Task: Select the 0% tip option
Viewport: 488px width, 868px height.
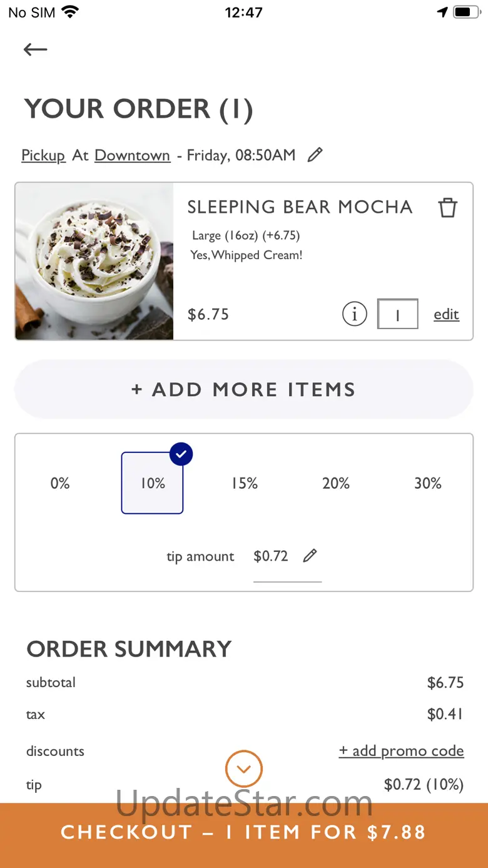Action: click(60, 483)
